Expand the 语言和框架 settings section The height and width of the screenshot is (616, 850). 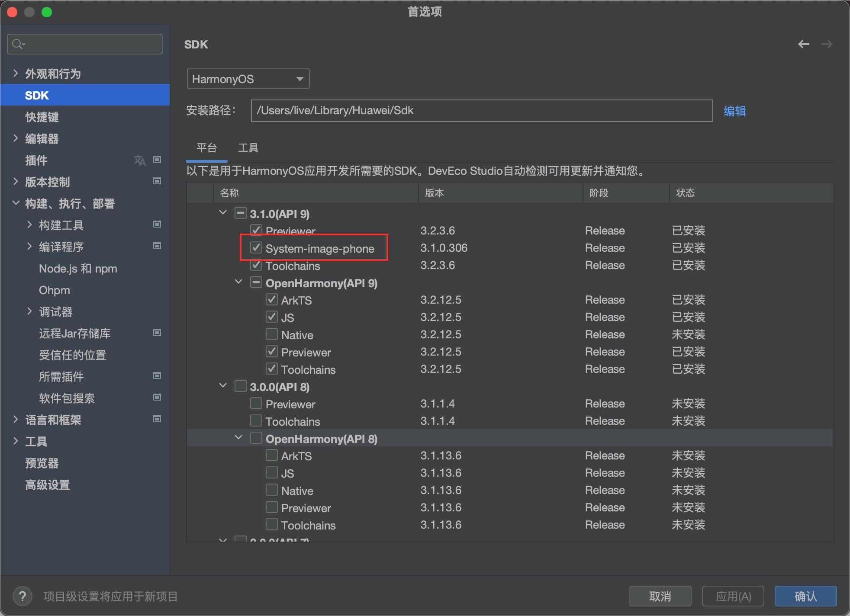pyautogui.click(x=16, y=419)
